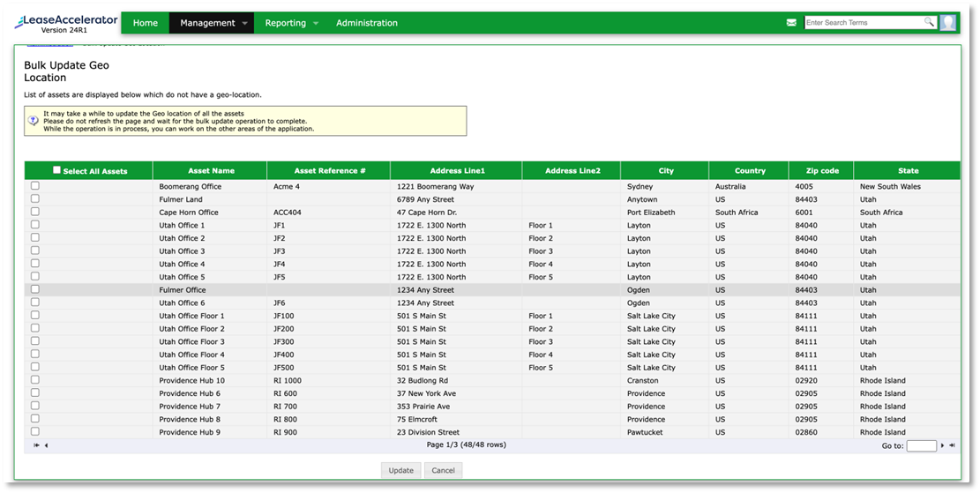
Task: Click the RI 600 reference cell
Action: [286, 393]
